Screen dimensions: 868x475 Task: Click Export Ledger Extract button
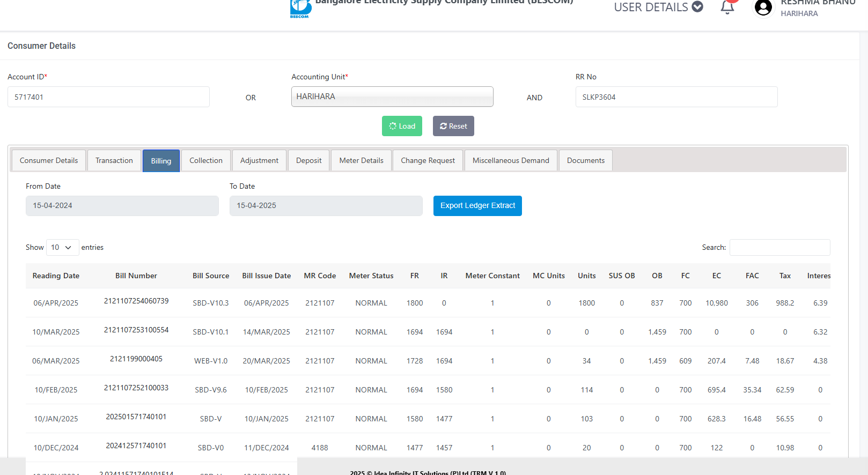coord(477,206)
